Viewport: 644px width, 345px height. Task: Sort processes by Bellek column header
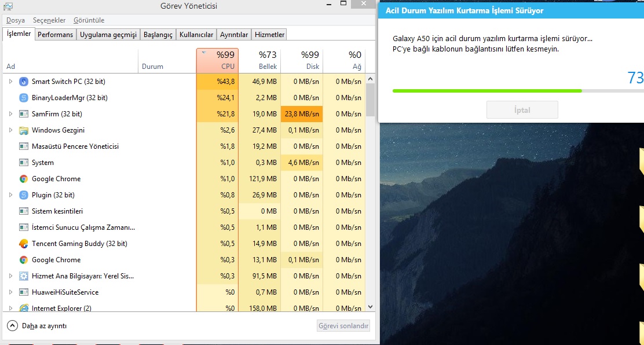pyautogui.click(x=260, y=60)
